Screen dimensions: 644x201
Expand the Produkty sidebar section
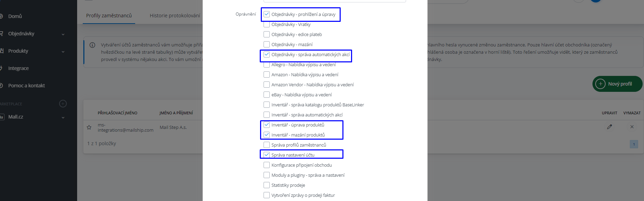click(63, 51)
